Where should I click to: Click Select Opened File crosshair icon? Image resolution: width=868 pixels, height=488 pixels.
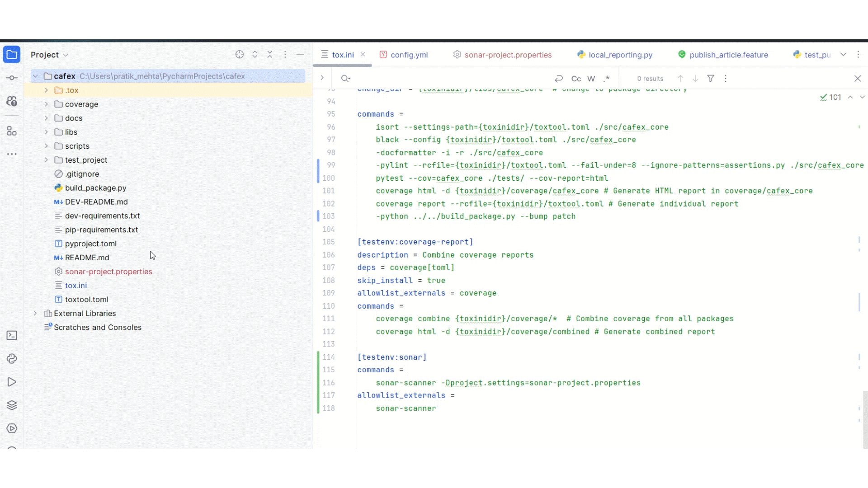[x=240, y=55]
